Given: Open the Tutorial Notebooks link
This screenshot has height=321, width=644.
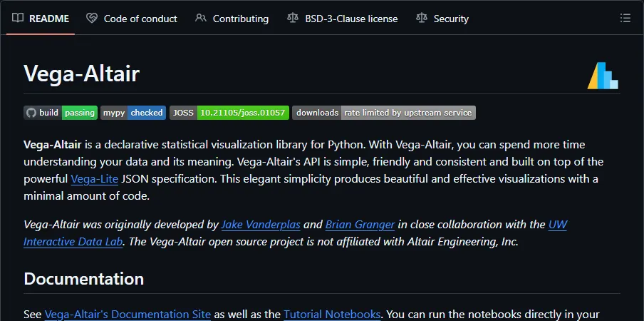Looking at the screenshot, I should point(332,315).
